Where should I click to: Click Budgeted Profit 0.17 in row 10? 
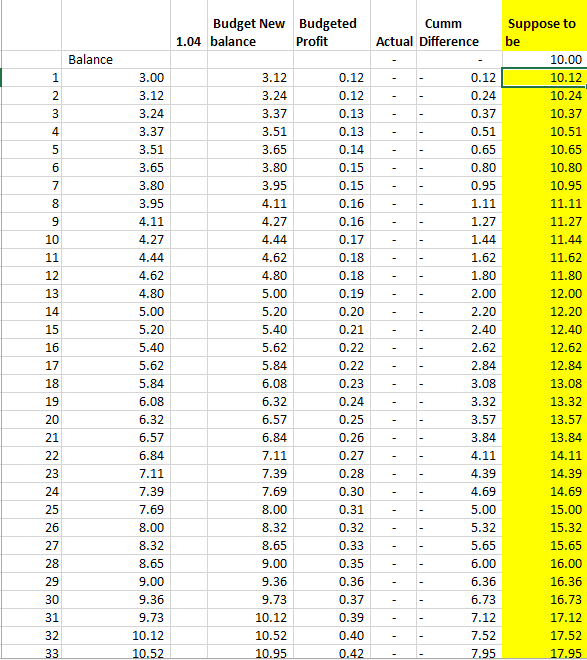[332, 240]
